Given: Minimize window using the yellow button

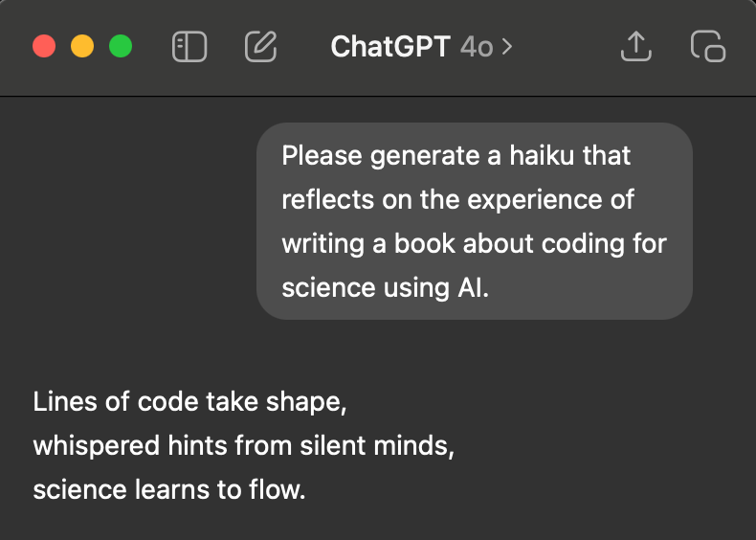Looking at the screenshot, I should click(82, 46).
